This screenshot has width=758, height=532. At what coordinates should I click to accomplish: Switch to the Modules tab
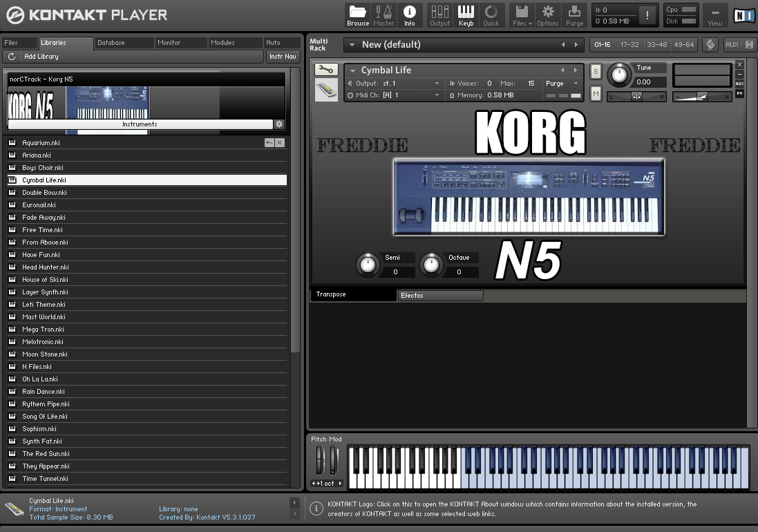click(x=235, y=43)
